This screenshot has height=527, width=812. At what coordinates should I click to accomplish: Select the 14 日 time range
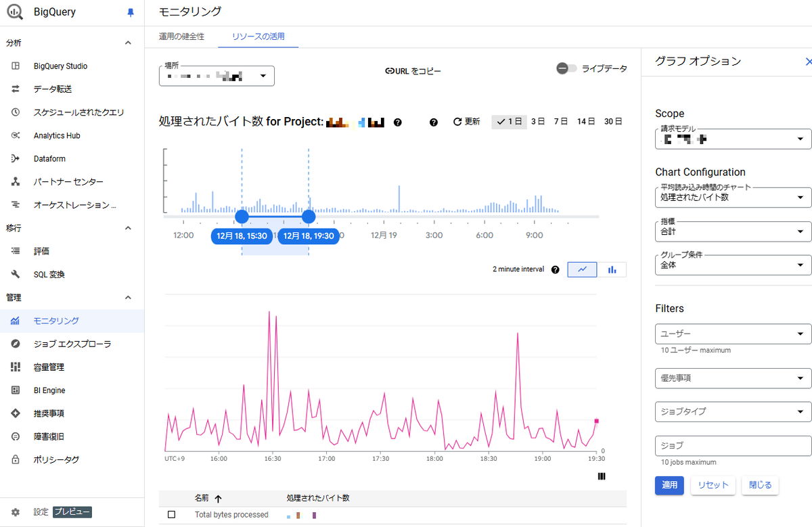pos(586,122)
